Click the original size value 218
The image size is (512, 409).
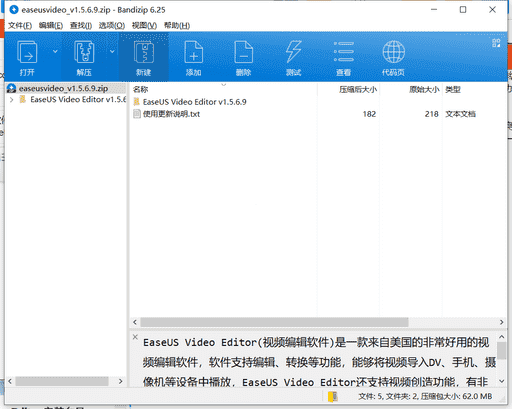coord(431,114)
